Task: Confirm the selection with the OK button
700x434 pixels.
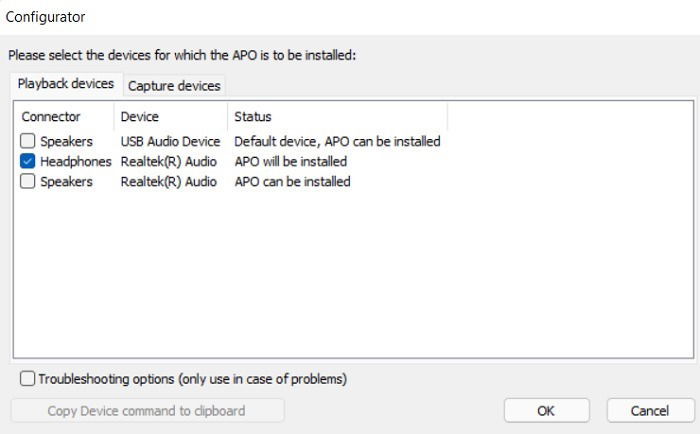Action: 546,410
